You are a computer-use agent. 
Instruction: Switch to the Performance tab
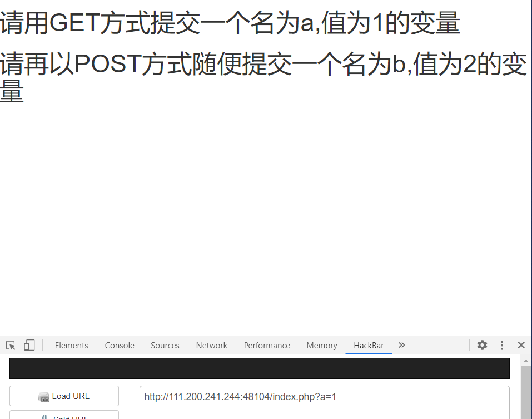[267, 346]
